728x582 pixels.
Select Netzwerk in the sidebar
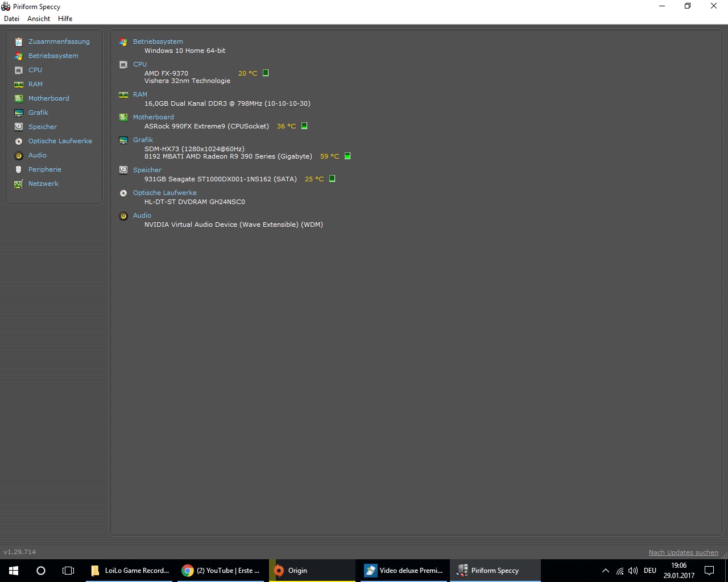pos(44,184)
